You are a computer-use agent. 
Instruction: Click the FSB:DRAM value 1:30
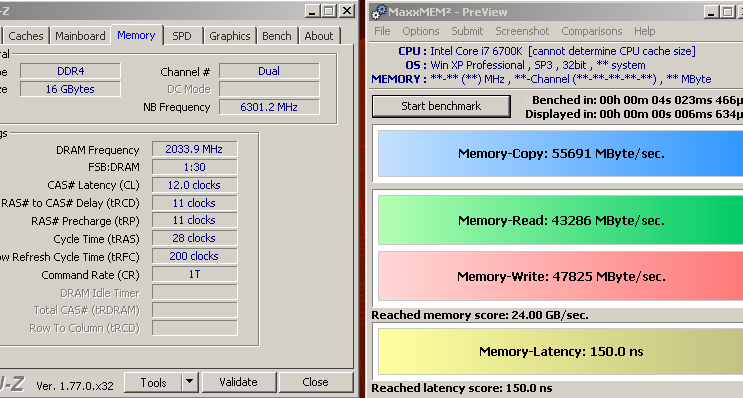coord(194,167)
